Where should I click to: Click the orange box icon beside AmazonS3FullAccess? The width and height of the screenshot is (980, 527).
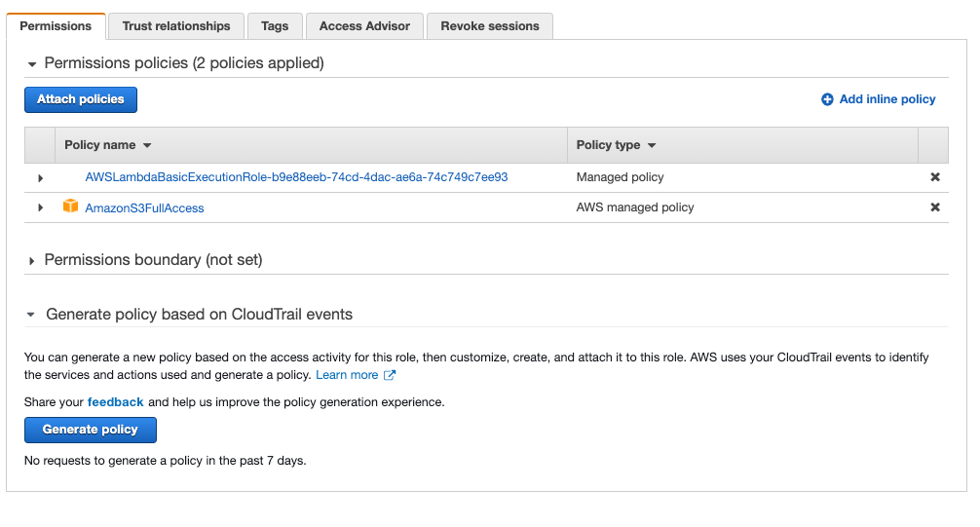pos(70,207)
